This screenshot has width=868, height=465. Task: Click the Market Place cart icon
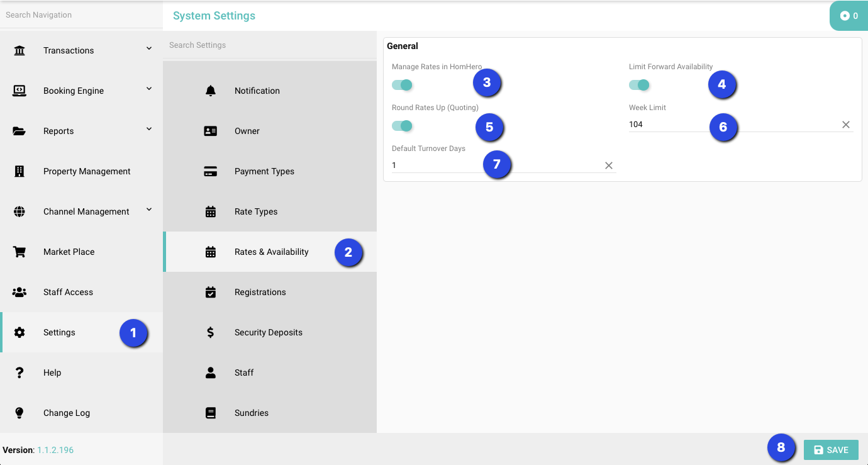coord(19,252)
